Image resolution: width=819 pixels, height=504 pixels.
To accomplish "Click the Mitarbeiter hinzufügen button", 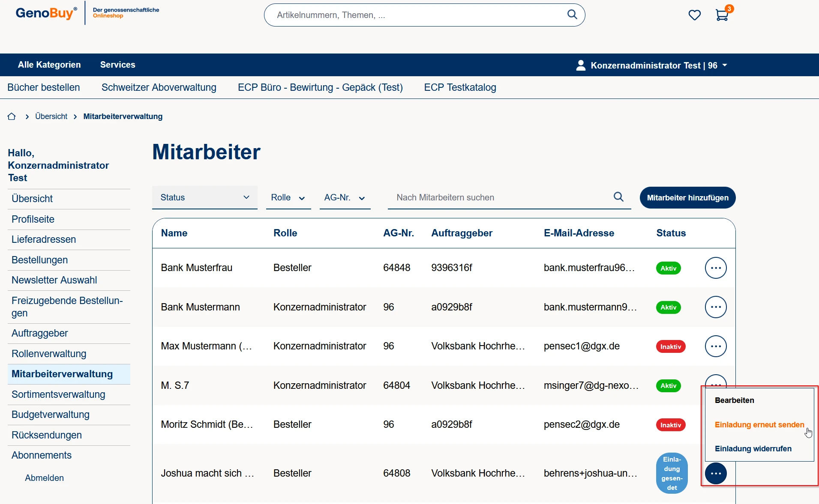I will click(x=687, y=198).
